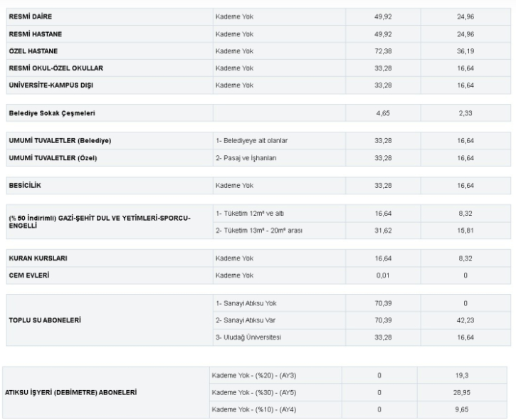Select the "1- Belediyeye ait olanlar" cell
The width and height of the screenshot is (516, 420).
click(x=251, y=140)
